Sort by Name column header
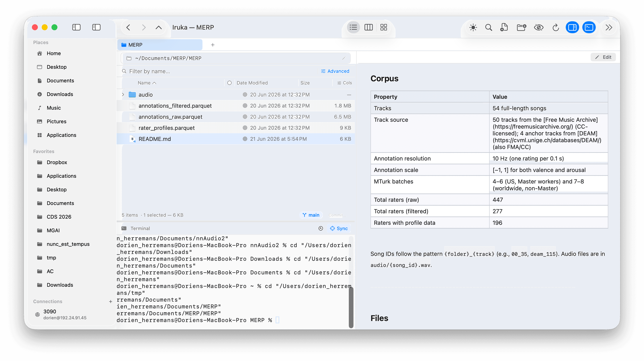The height and width of the screenshot is (361, 644). pyautogui.click(x=147, y=83)
